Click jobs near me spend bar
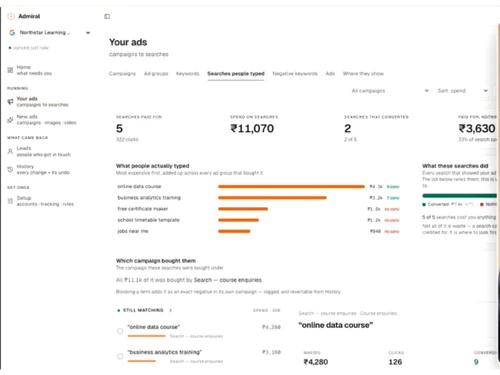Screen dimensions: 500x375 pos(234,231)
